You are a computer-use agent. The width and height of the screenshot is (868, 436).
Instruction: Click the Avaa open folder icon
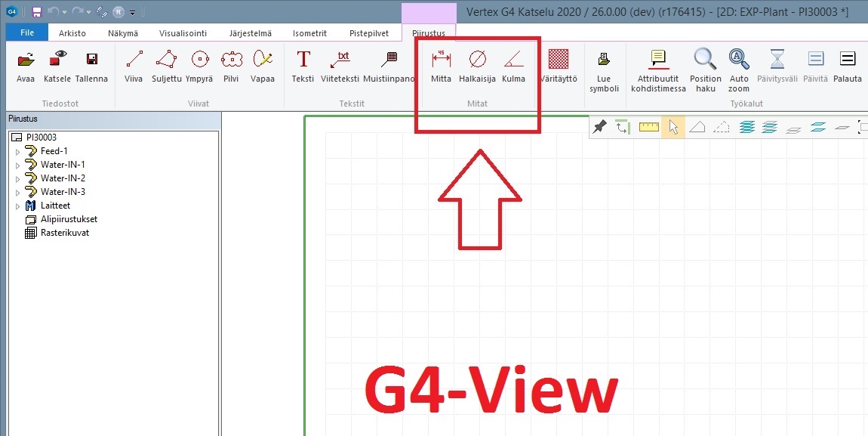[x=26, y=59]
